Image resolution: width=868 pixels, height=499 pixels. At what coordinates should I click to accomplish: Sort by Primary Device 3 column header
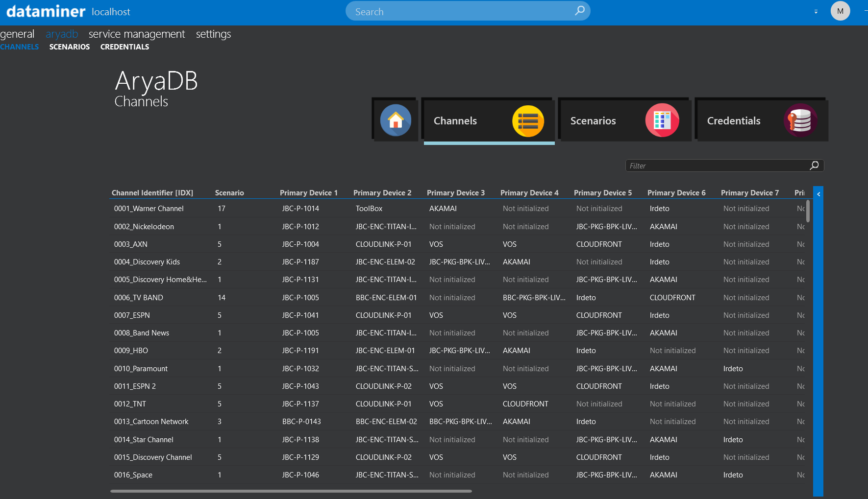tap(456, 193)
